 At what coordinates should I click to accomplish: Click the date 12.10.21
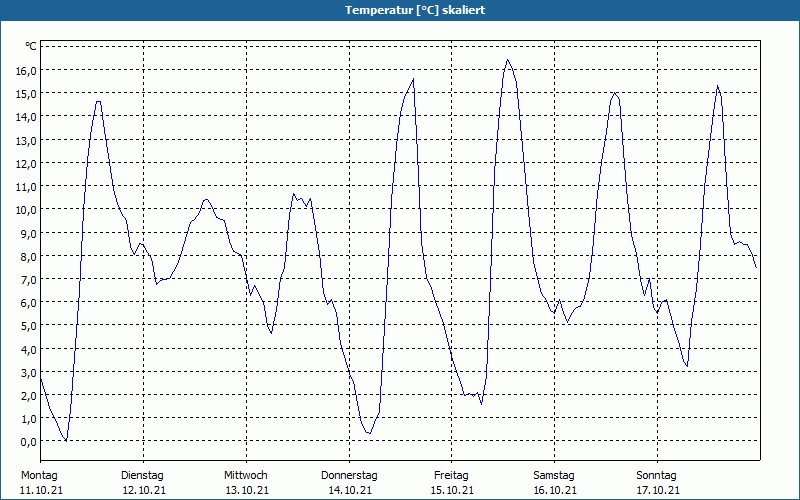point(144,490)
